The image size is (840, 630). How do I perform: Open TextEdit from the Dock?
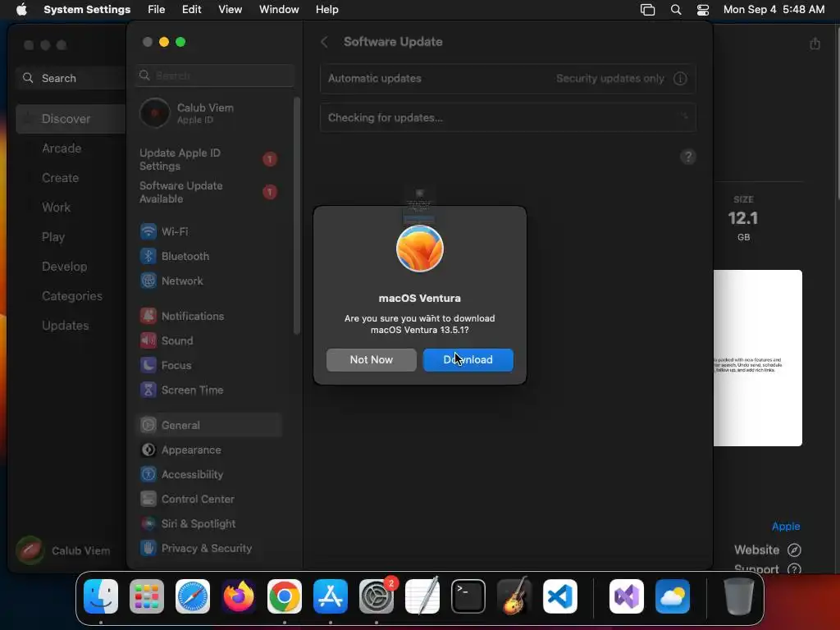pos(422,596)
